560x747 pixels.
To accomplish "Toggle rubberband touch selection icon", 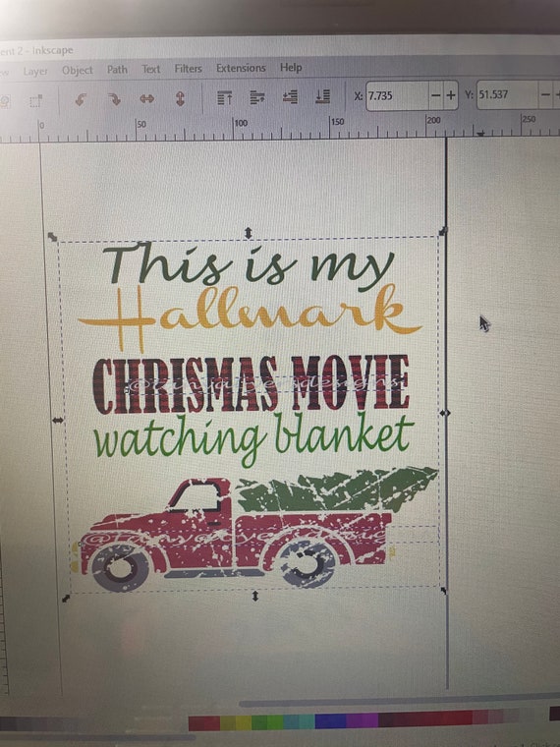I will click(35, 101).
